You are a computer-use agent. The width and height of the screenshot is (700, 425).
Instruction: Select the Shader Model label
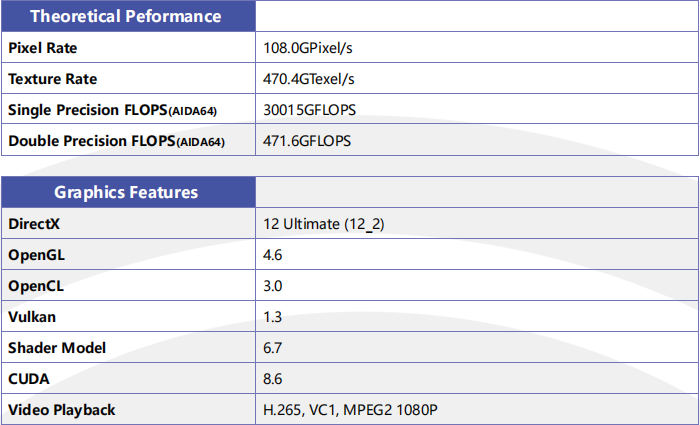click(x=57, y=348)
